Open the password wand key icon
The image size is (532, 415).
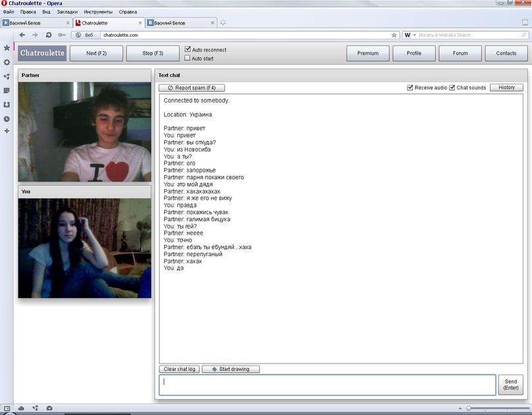[x=62, y=35]
